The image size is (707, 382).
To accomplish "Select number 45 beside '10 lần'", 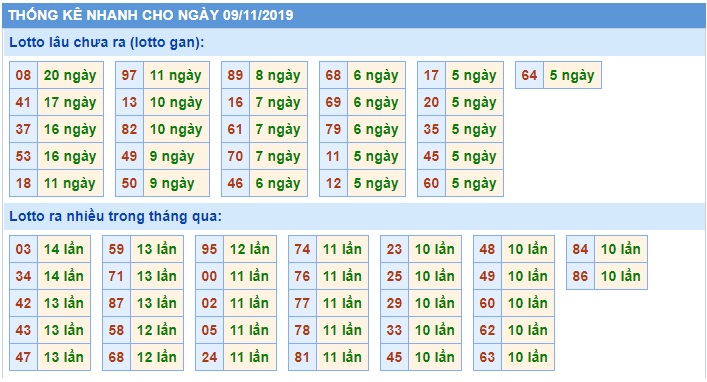I will point(395,358).
